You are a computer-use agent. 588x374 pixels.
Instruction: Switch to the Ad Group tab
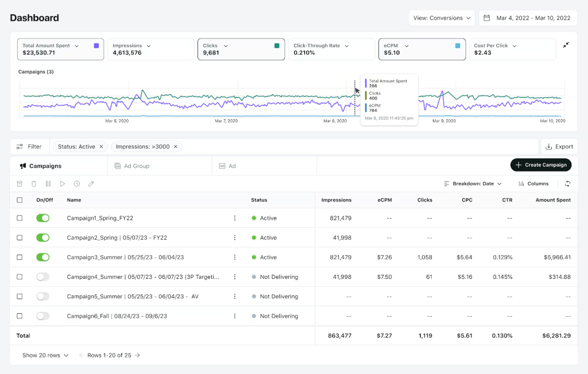137,166
